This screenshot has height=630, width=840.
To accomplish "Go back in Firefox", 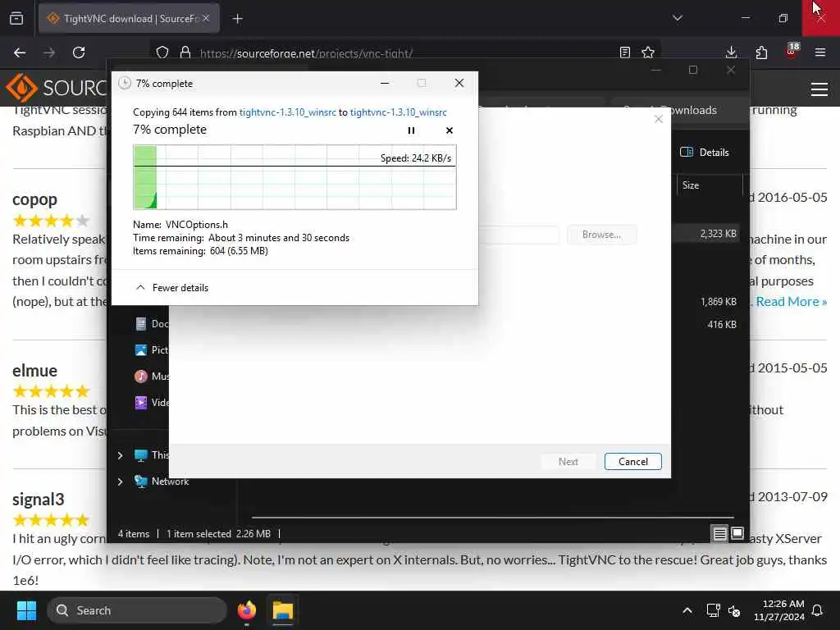I will coord(20,52).
